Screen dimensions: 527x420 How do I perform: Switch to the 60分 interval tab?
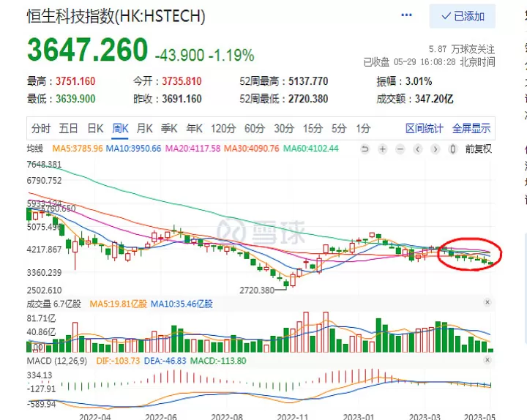tap(255, 129)
